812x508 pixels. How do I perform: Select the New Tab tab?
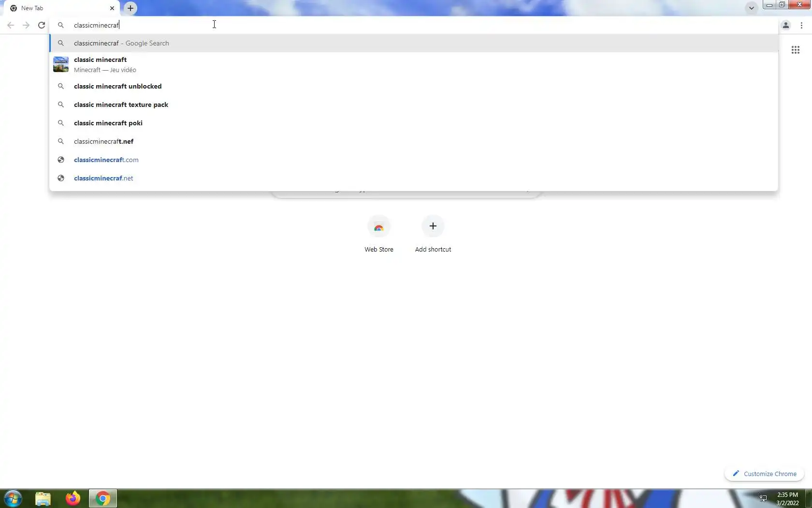(x=62, y=8)
